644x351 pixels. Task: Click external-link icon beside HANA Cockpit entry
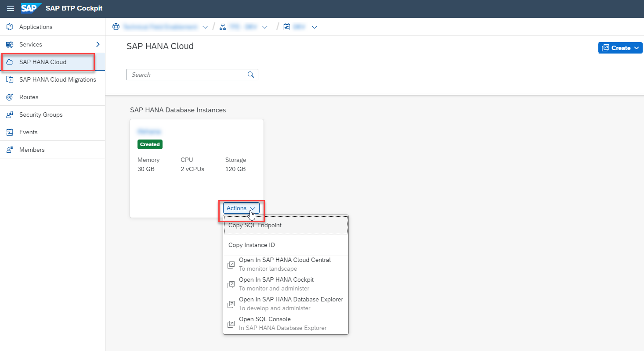(231, 285)
